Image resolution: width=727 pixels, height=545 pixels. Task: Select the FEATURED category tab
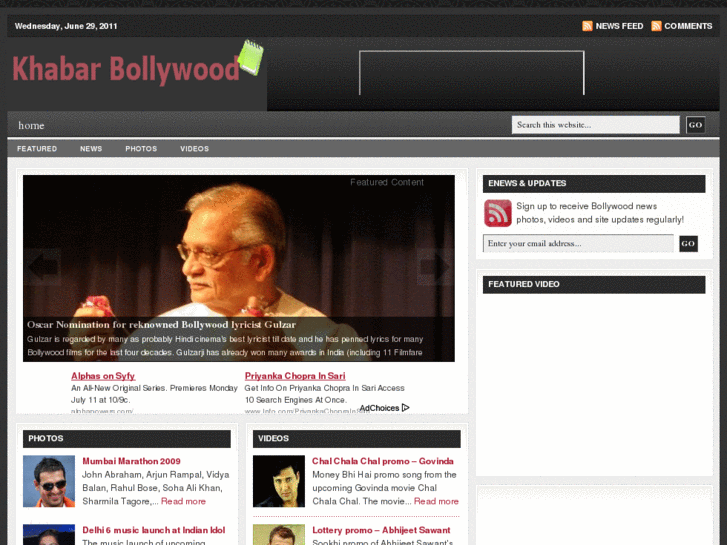pyautogui.click(x=37, y=149)
